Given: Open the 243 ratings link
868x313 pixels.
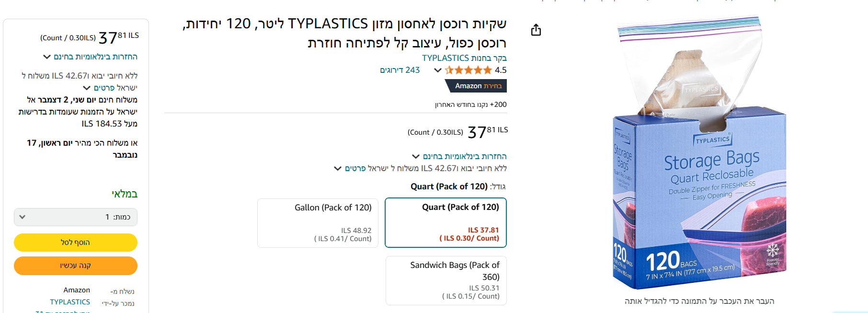Looking at the screenshot, I should [x=400, y=70].
